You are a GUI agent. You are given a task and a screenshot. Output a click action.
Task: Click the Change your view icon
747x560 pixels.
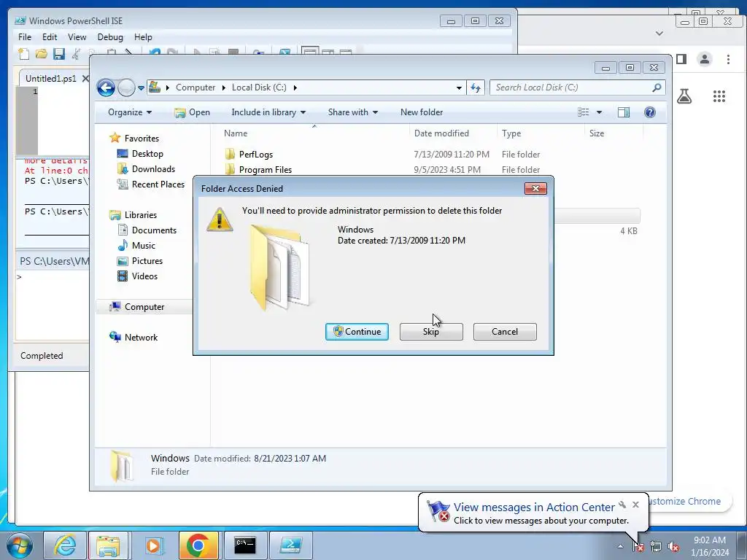point(584,112)
